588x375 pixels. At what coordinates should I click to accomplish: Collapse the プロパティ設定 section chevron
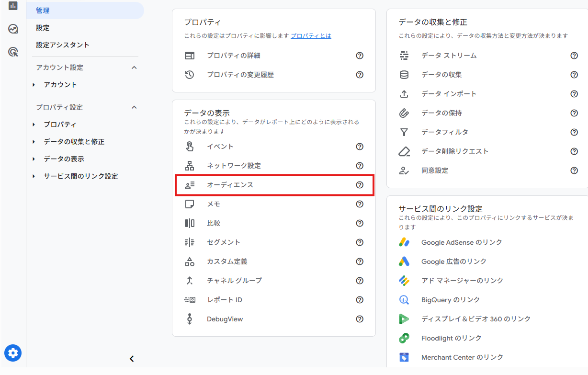(x=134, y=107)
